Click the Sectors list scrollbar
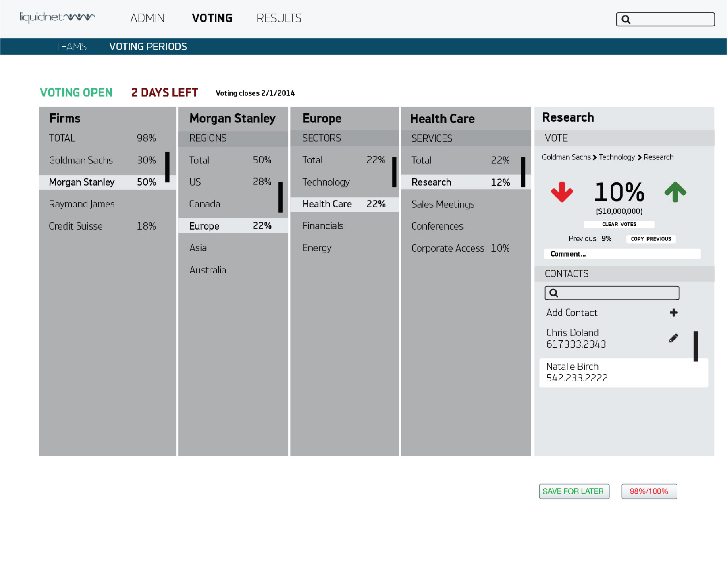Viewport: 728px width, 562px height. pos(395,172)
